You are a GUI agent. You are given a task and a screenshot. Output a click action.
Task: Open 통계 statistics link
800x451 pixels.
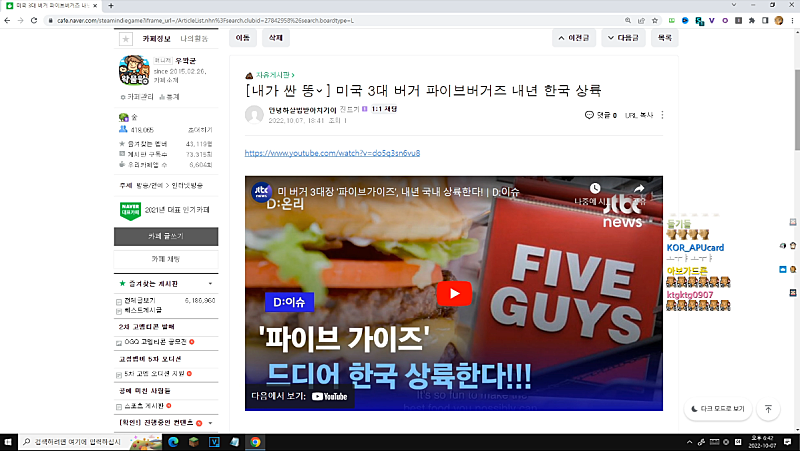(169, 96)
